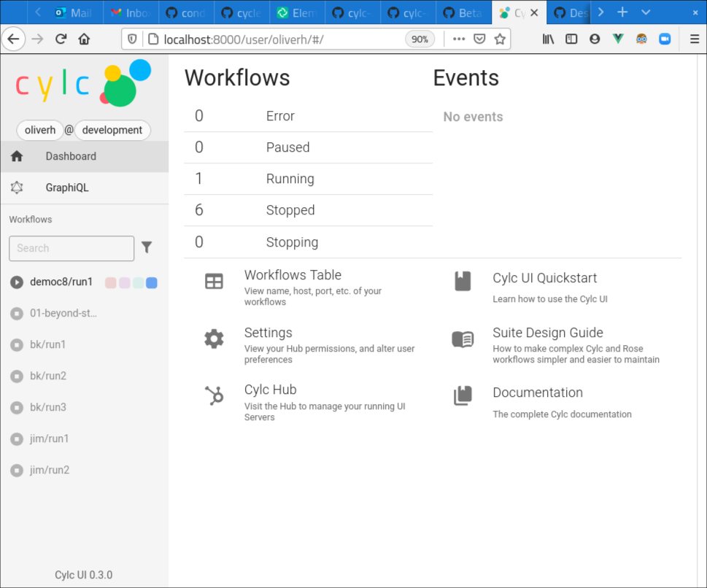This screenshot has width=707, height=588.
Task: Click the Suite Design Guide open-book icon
Action: (x=463, y=339)
